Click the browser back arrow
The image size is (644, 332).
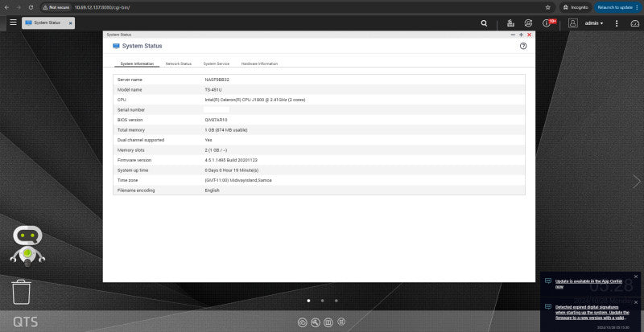click(x=6, y=7)
